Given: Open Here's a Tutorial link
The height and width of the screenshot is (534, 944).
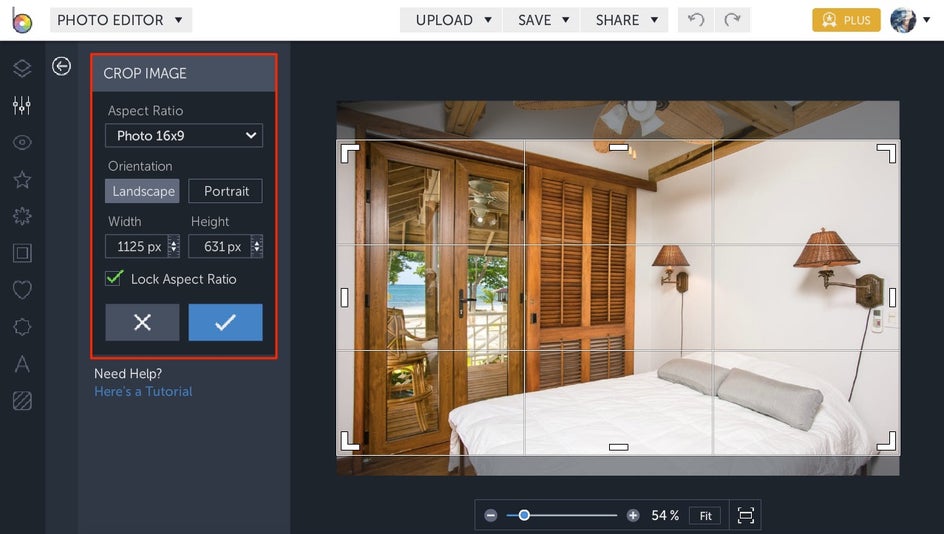Looking at the screenshot, I should [143, 391].
